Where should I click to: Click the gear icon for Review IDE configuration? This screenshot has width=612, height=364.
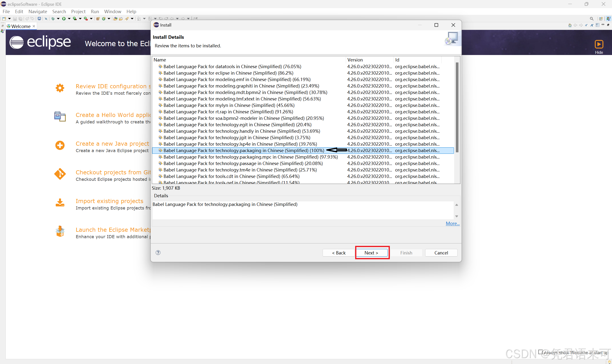click(x=60, y=88)
